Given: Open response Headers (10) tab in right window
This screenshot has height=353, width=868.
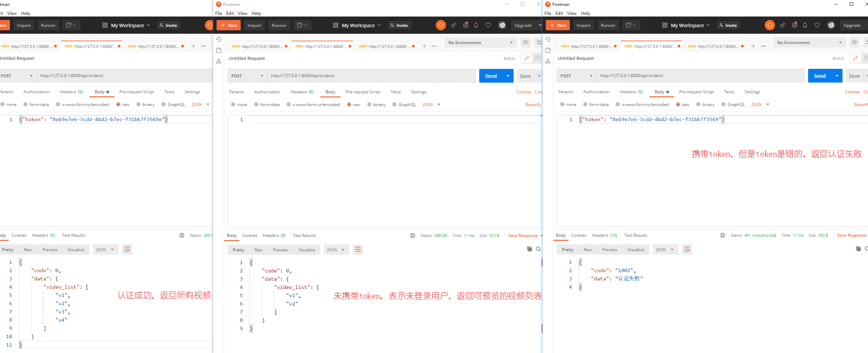Looking at the screenshot, I should [605, 235].
